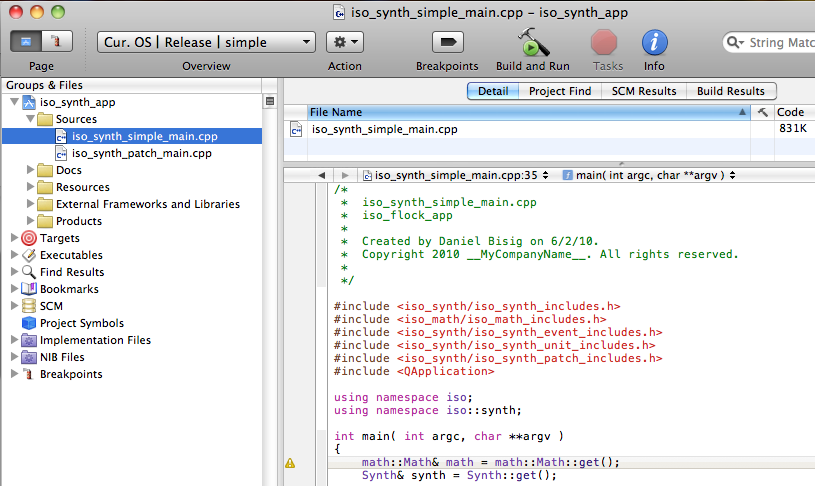
Task: Go back in editor history arrow
Action: pyautogui.click(x=321, y=175)
